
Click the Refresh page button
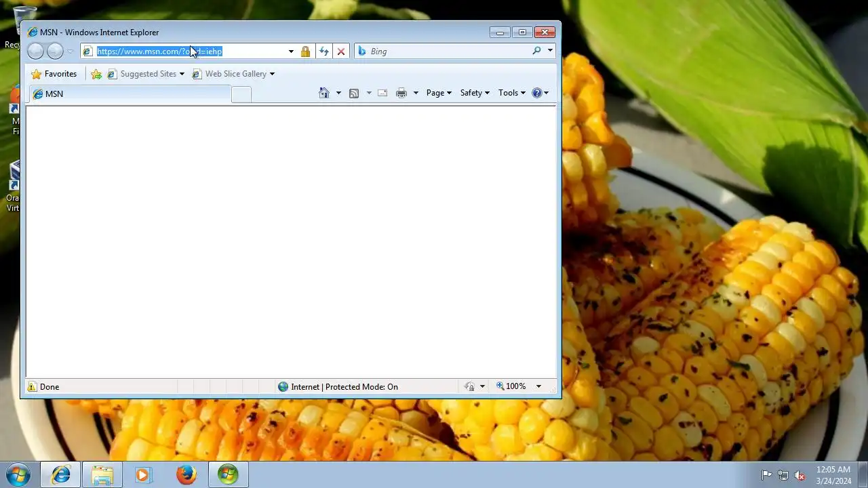pyautogui.click(x=324, y=52)
